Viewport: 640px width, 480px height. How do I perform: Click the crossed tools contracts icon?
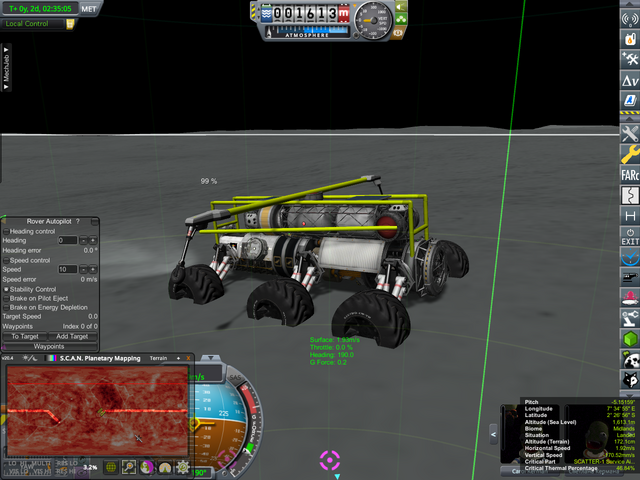click(x=630, y=60)
